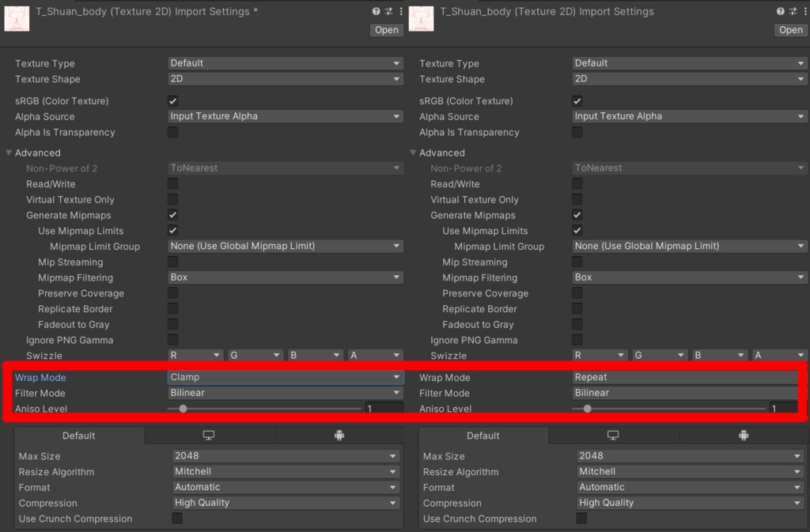The height and width of the screenshot is (532, 810).
Task: Open Mipmap Limit Group dropdown in left panel
Action: 285,246
